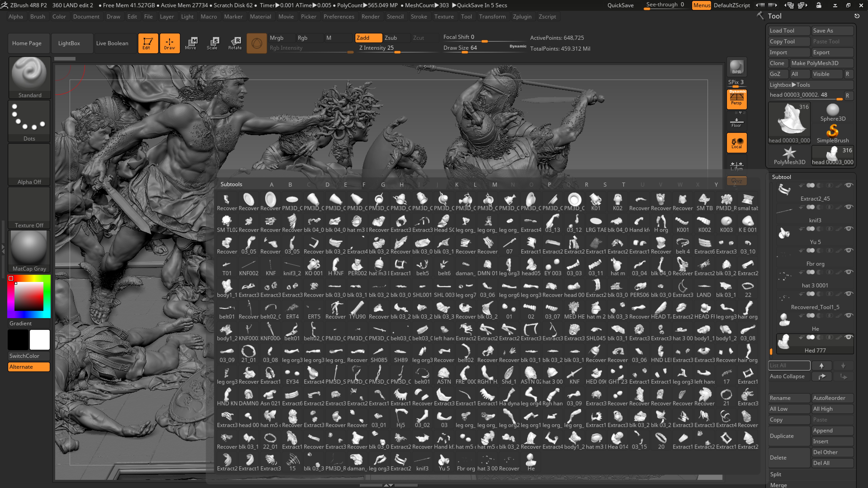Open the Transform menu
Screen dimensions: 868x488
(492, 16)
